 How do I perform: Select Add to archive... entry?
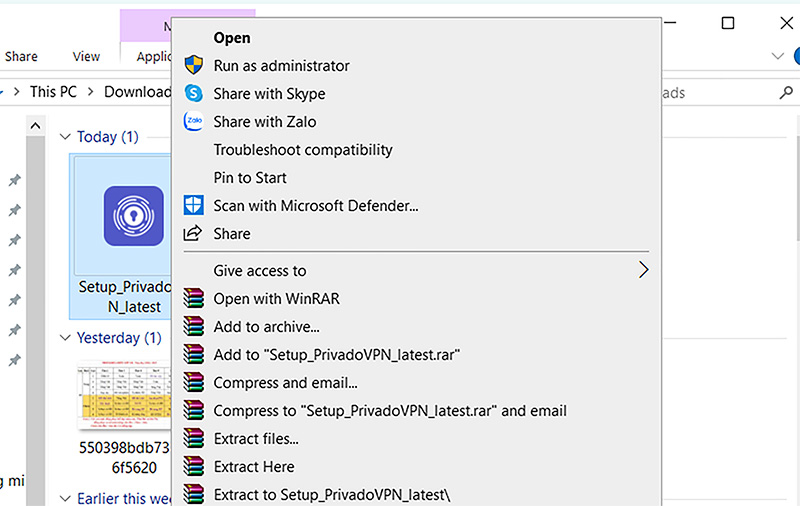[266, 327]
